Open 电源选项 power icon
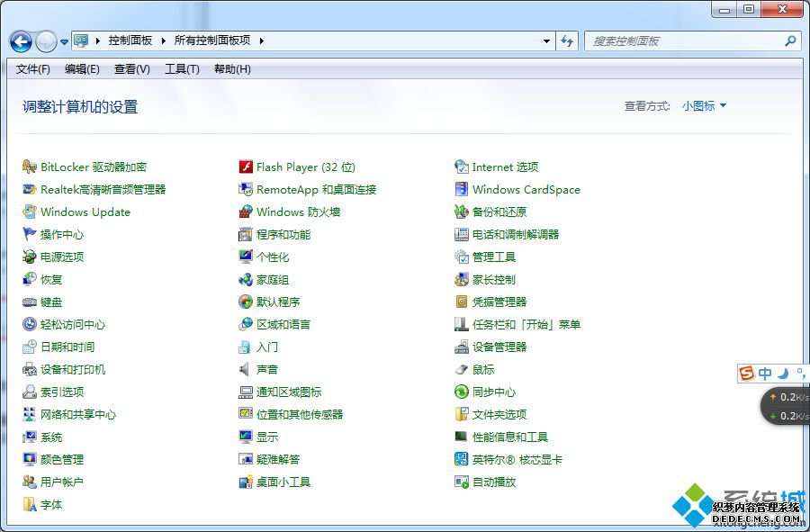The width and height of the screenshot is (810, 532). [30, 257]
